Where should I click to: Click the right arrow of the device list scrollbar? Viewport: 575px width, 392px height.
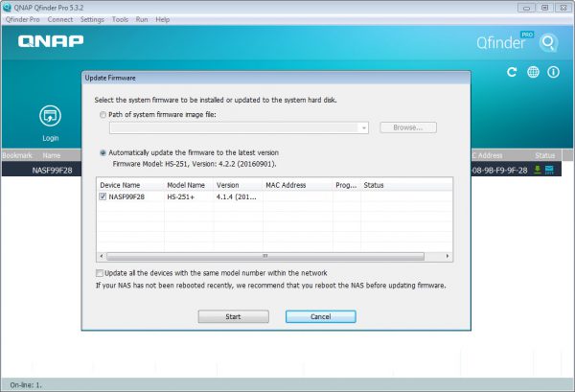pos(448,256)
